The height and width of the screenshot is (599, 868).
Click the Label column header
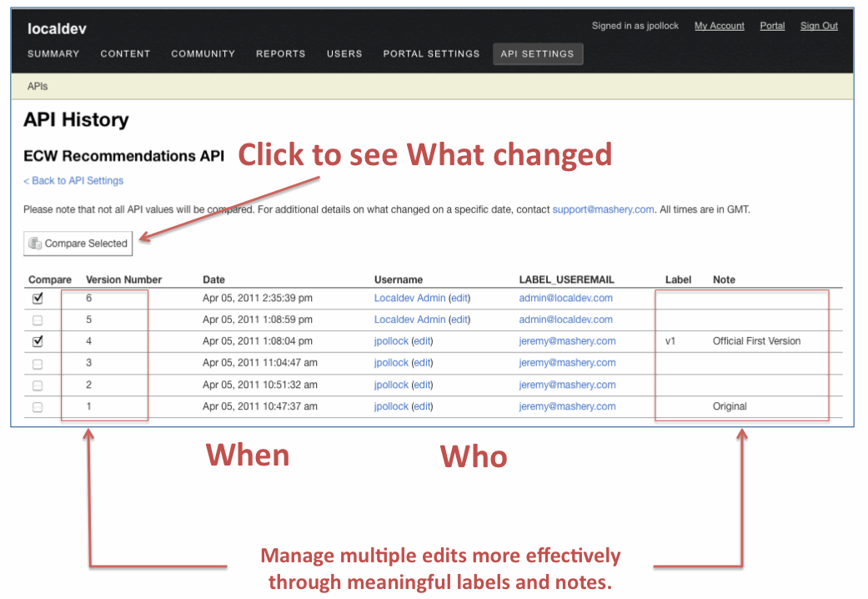pos(678,279)
